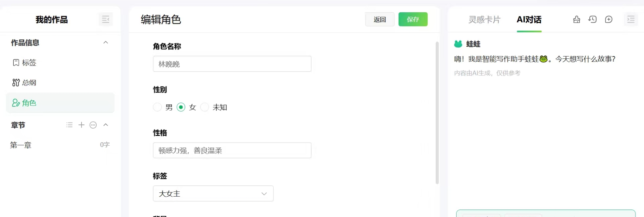Switch to the 灵感卡片 tab
The height and width of the screenshot is (217, 644).
click(x=484, y=19)
